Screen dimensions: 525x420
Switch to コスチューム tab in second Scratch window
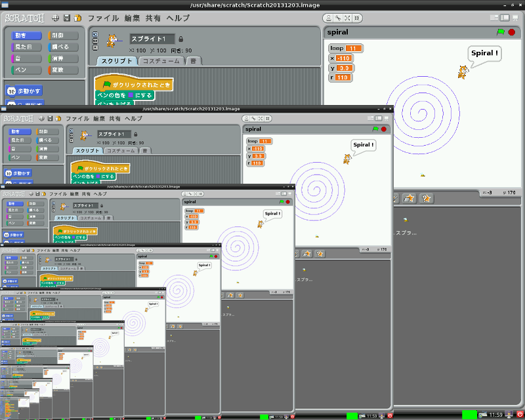click(x=121, y=151)
